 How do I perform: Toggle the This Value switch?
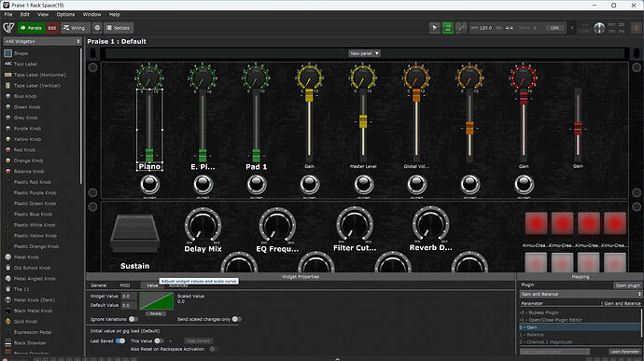(159, 340)
